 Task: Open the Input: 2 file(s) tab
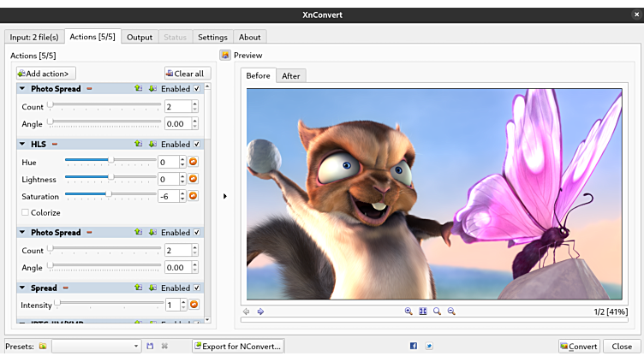click(x=34, y=37)
